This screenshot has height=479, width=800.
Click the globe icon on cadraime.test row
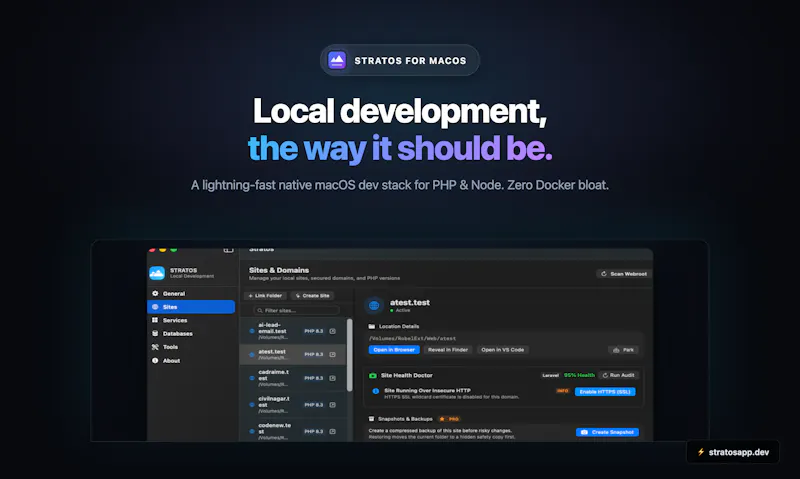click(252, 378)
